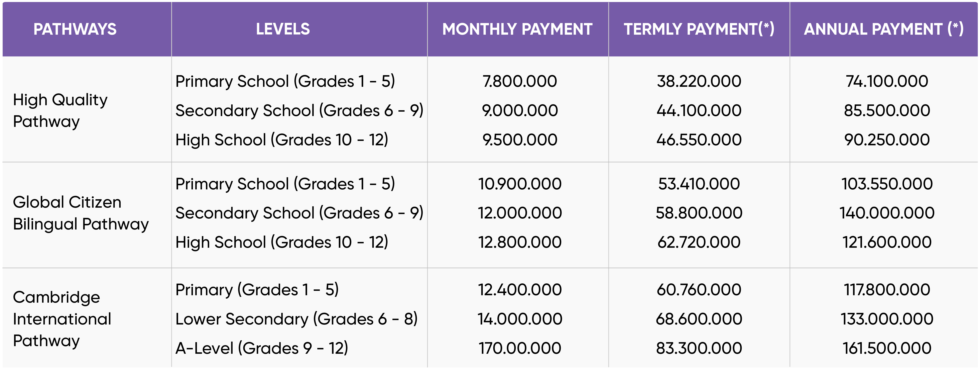Click the 140.000.000 annual payment value
The height and width of the screenshot is (372, 980).
(x=887, y=213)
